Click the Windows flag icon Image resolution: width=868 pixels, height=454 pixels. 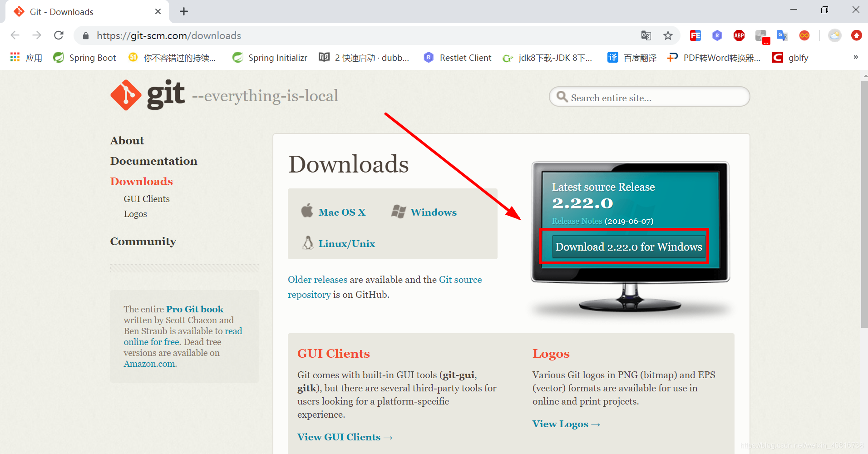coord(399,211)
